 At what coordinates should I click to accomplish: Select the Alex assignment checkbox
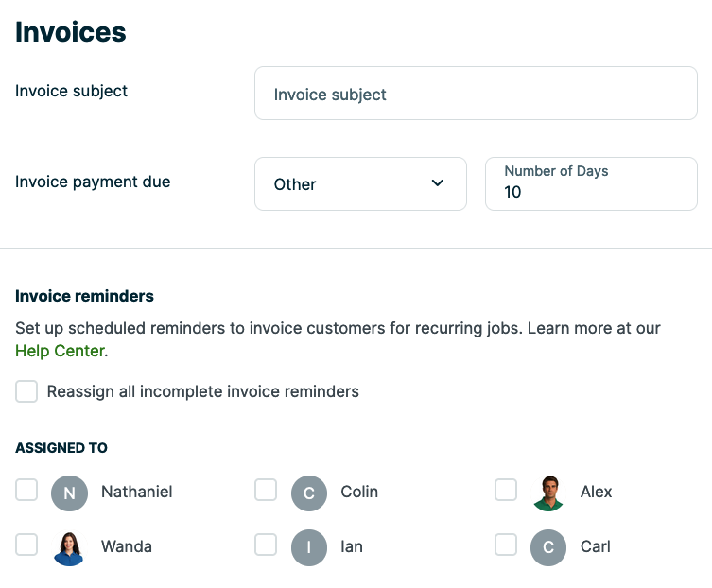click(506, 490)
